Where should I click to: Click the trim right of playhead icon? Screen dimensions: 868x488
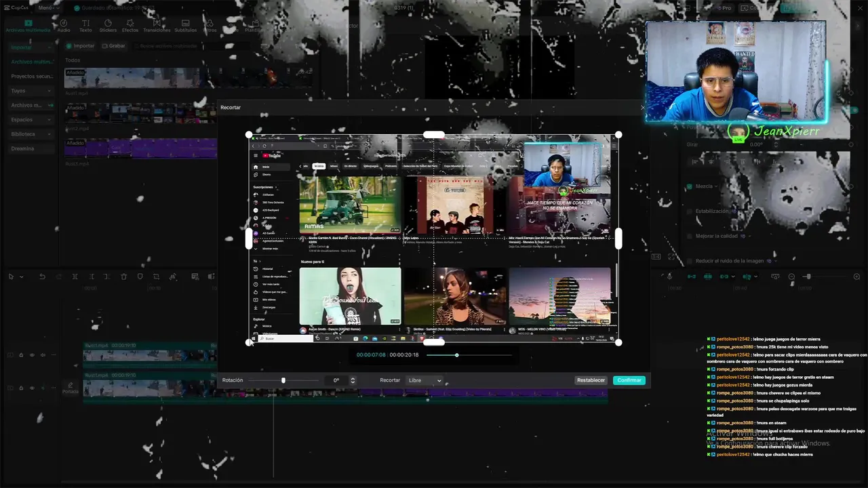(107, 277)
